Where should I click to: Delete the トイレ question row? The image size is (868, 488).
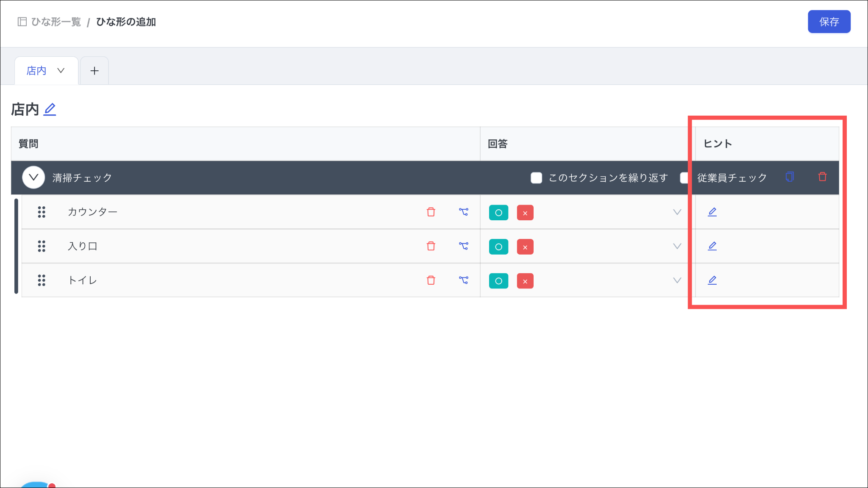pyautogui.click(x=431, y=280)
